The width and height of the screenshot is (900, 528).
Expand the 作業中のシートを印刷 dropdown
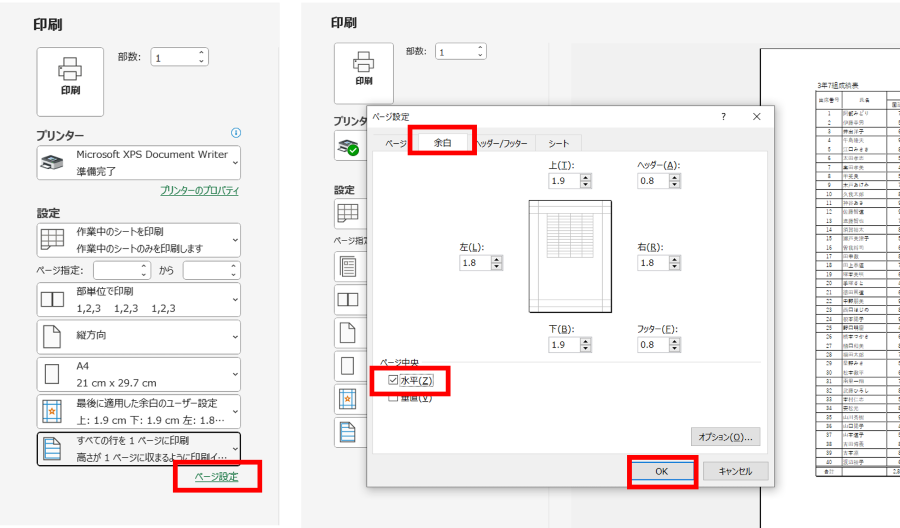[138, 240]
